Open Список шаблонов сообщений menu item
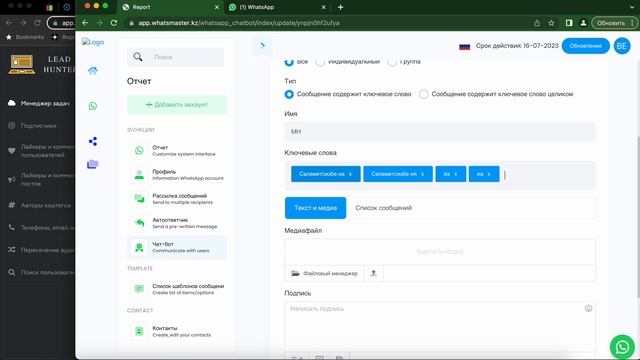This screenshot has height=360, width=640. pyautogui.click(x=176, y=289)
